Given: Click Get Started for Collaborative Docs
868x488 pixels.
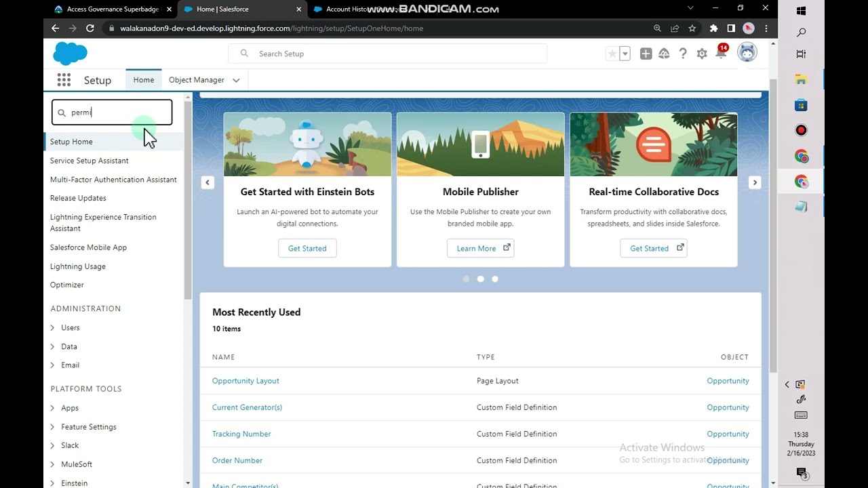Looking at the screenshot, I should [x=654, y=248].
